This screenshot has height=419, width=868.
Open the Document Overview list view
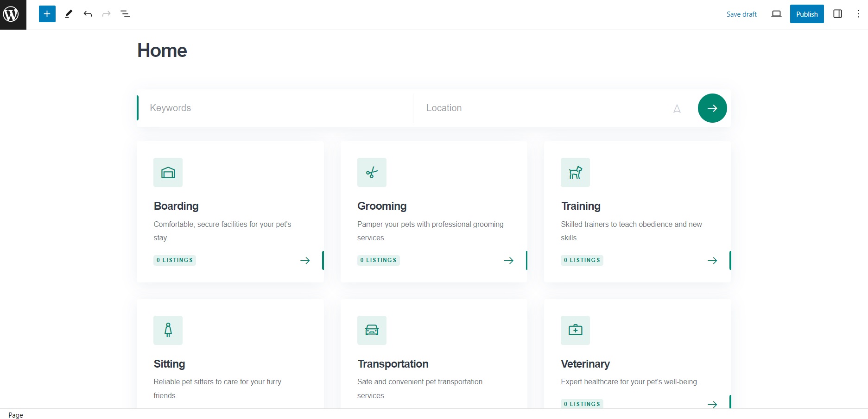(125, 14)
